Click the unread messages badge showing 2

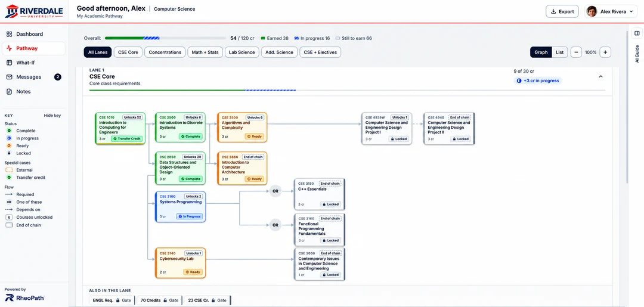click(58, 77)
